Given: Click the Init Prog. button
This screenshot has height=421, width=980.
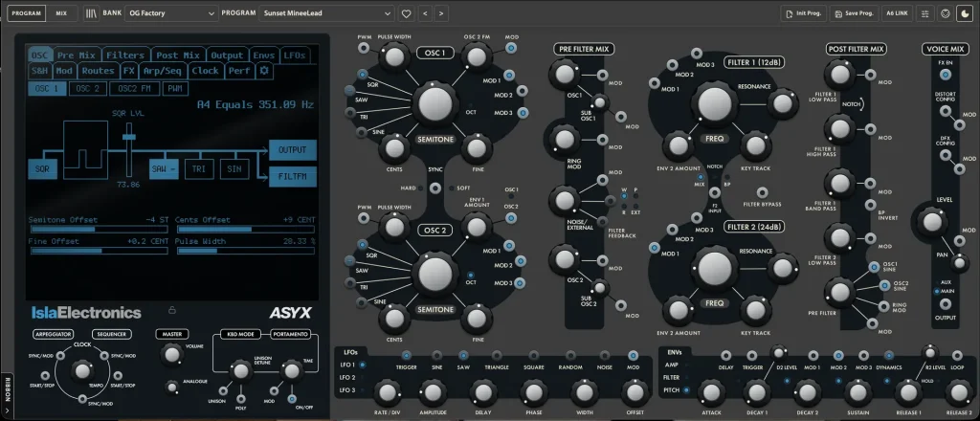Looking at the screenshot, I should click(804, 13).
